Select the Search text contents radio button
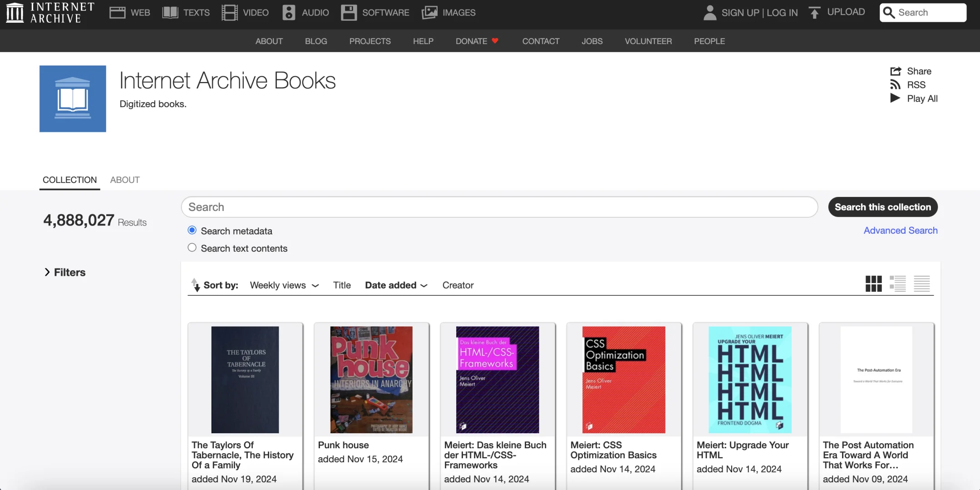Viewport: 980px width, 490px height. pos(192,247)
